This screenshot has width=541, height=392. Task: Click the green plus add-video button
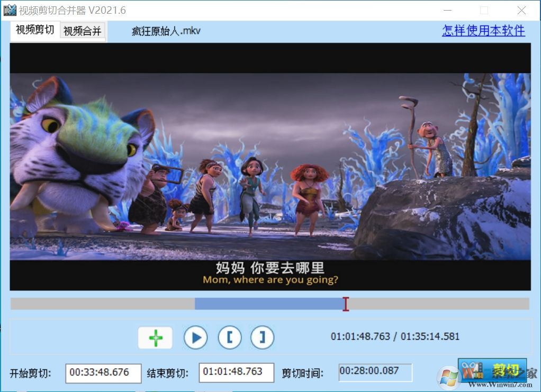(x=155, y=338)
